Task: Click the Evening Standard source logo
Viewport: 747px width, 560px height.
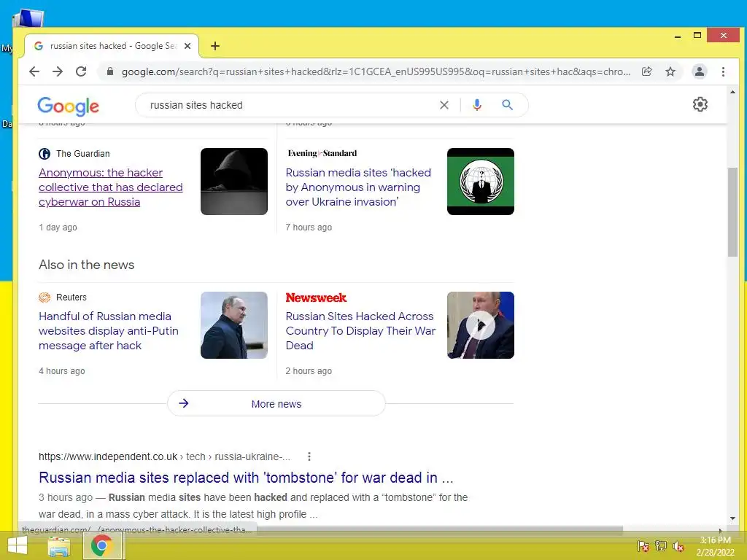Action: point(322,153)
